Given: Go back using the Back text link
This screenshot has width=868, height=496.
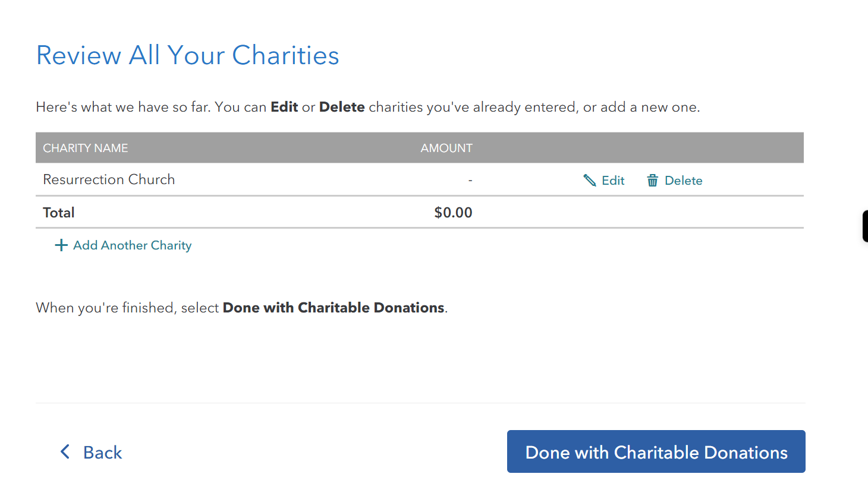Looking at the screenshot, I should click(x=102, y=453).
